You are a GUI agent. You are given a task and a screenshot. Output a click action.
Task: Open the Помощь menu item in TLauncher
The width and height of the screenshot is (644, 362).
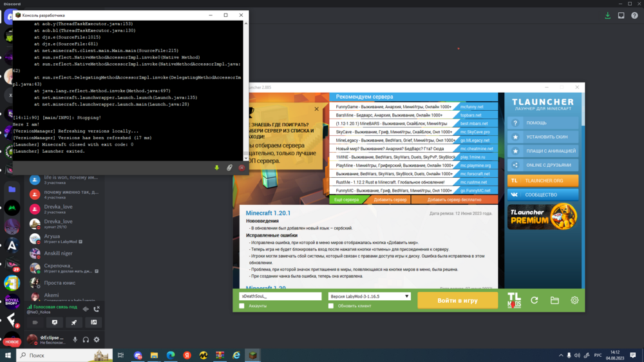(x=543, y=123)
